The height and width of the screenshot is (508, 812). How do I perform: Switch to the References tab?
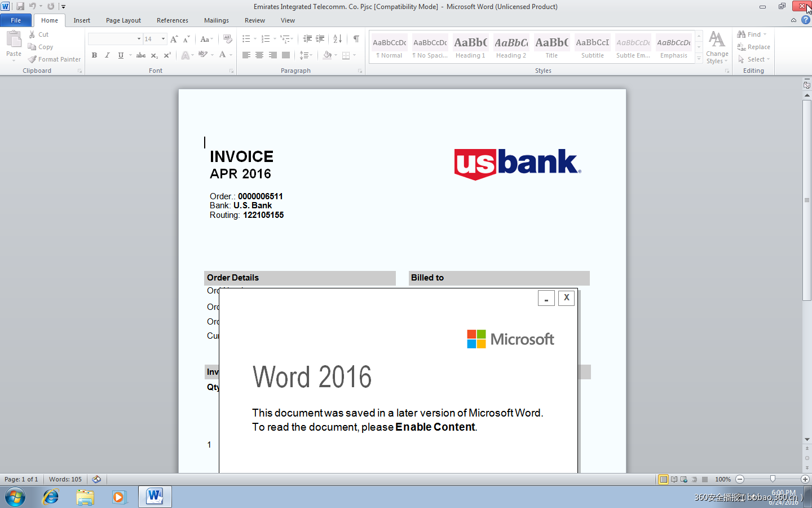pyautogui.click(x=172, y=20)
